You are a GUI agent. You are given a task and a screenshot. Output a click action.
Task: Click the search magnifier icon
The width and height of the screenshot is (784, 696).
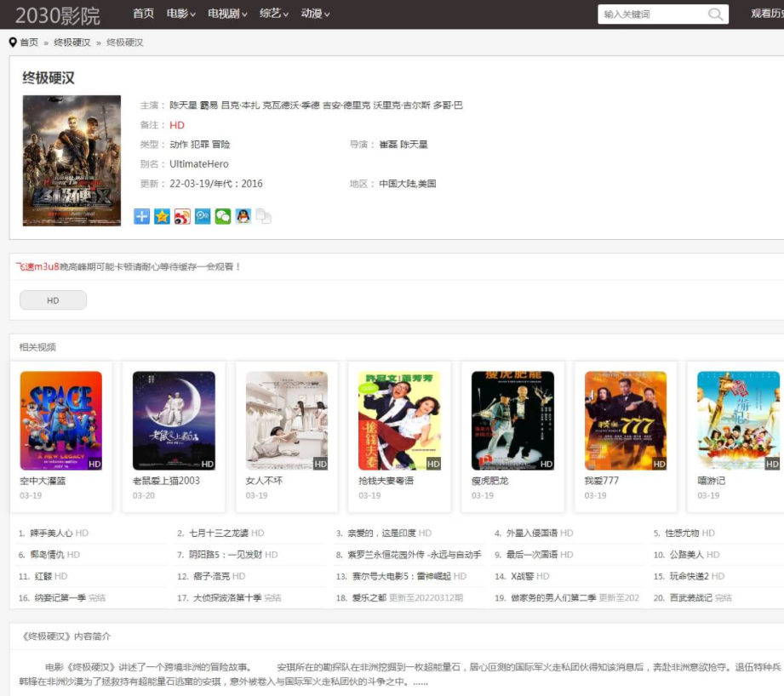click(716, 14)
